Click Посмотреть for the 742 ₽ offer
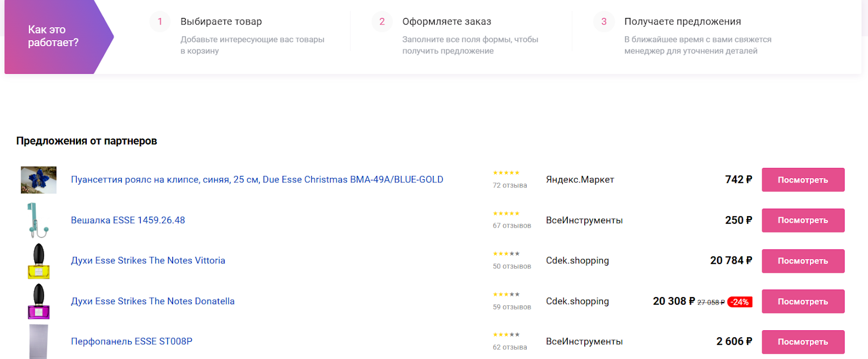Image resolution: width=868 pixels, height=359 pixels. coord(803,180)
